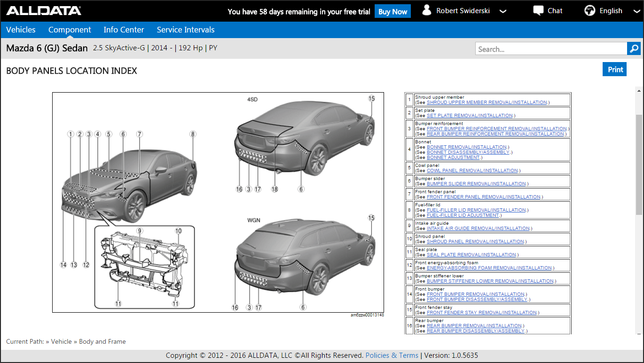Click the scrollbar up arrow
644x363 pixels.
(639, 90)
